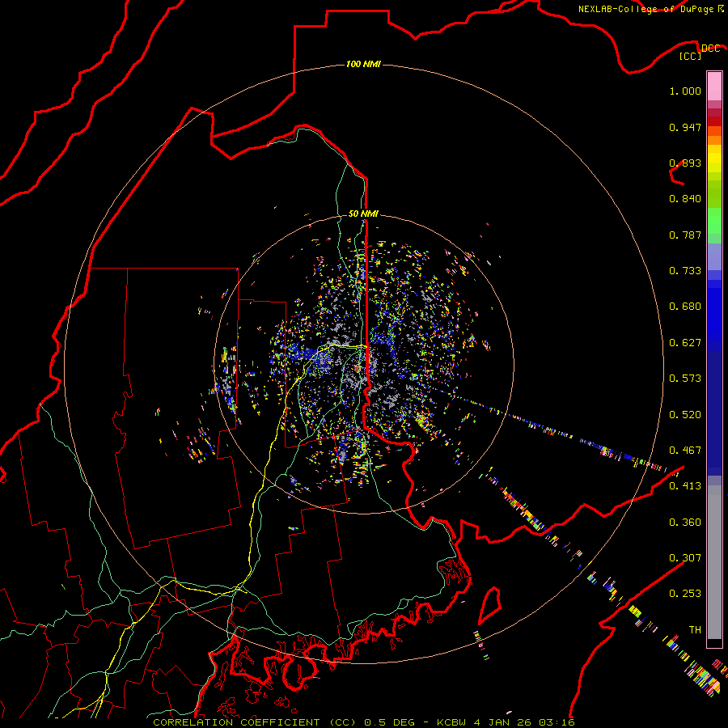Click the 0.307 legend value
The height and width of the screenshot is (728, 728).
[685, 558]
